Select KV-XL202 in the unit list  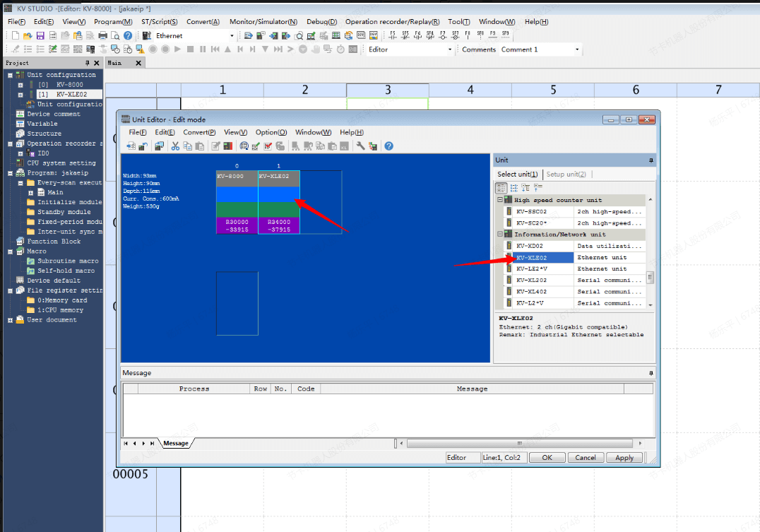point(531,280)
